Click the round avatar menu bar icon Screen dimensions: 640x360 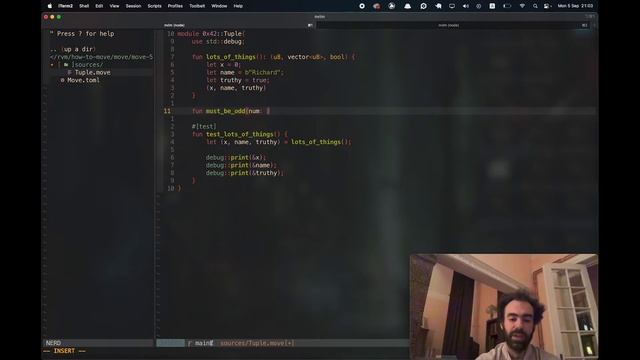391,6
